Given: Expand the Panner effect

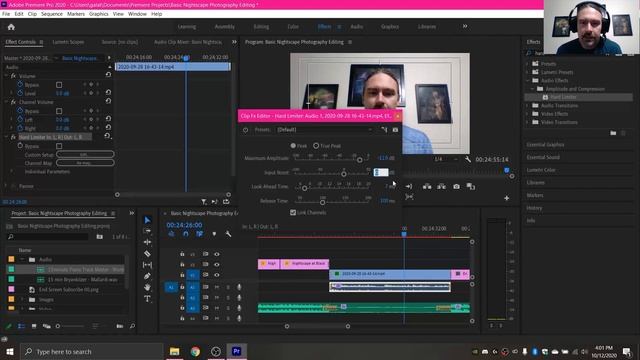Looking at the screenshot, I should click(6, 186).
